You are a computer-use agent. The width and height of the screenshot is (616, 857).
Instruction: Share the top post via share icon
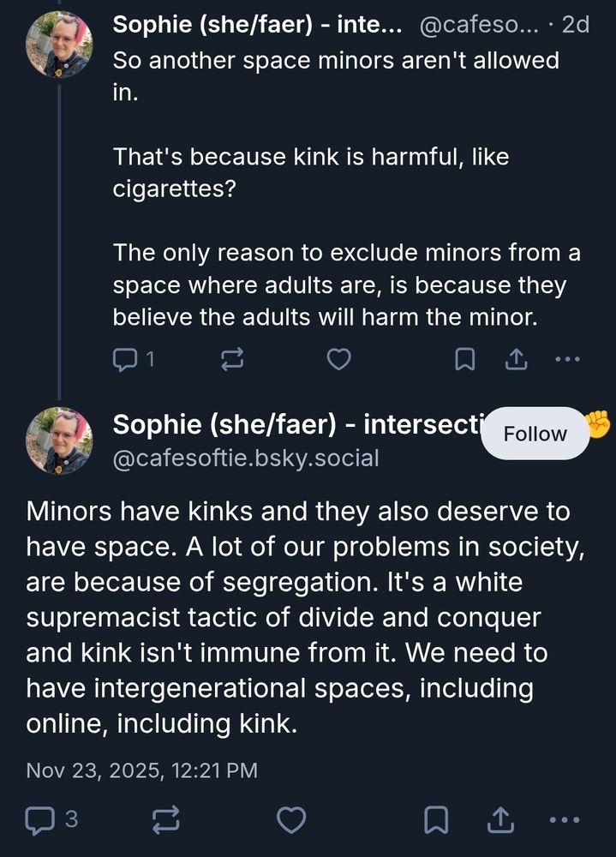click(515, 360)
